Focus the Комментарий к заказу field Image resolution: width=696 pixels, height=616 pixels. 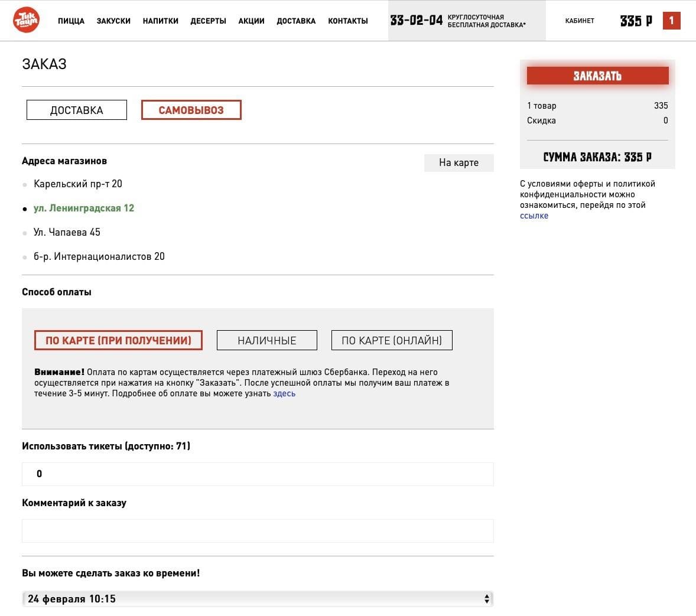(257, 531)
